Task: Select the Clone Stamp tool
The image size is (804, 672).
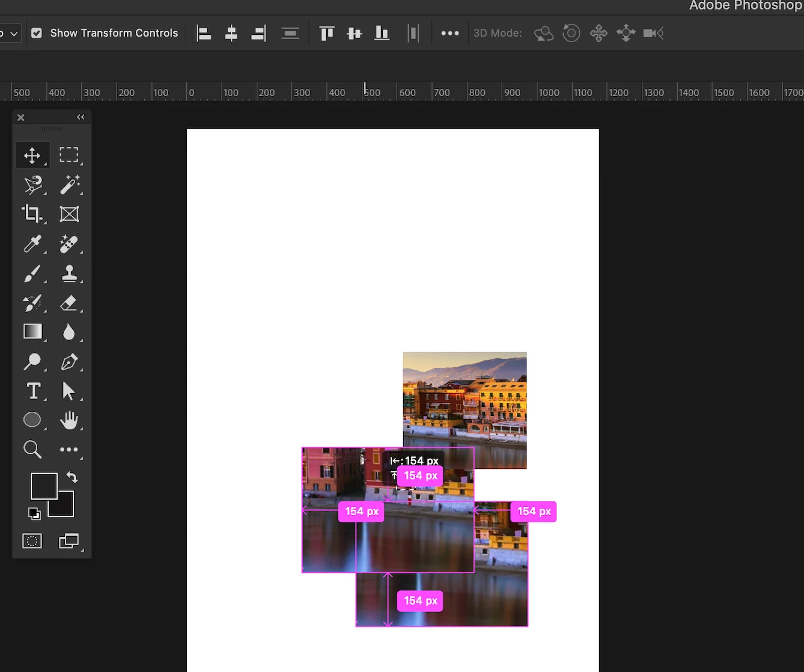Action: coord(69,273)
